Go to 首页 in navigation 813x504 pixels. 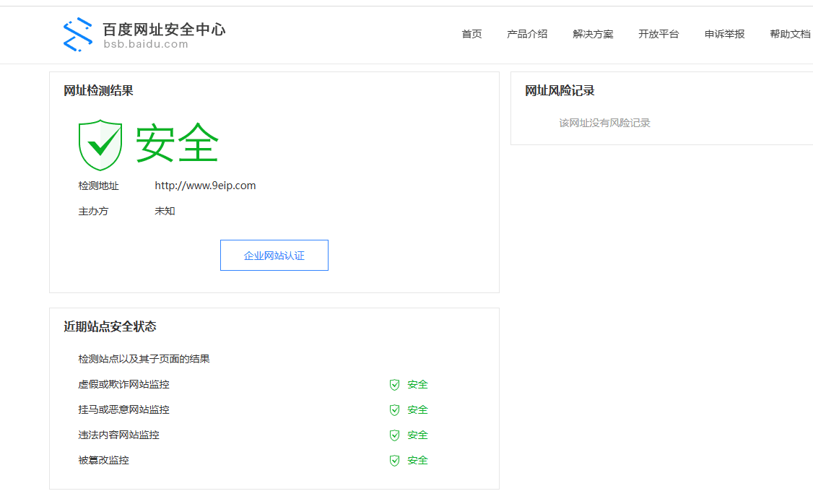[471, 34]
